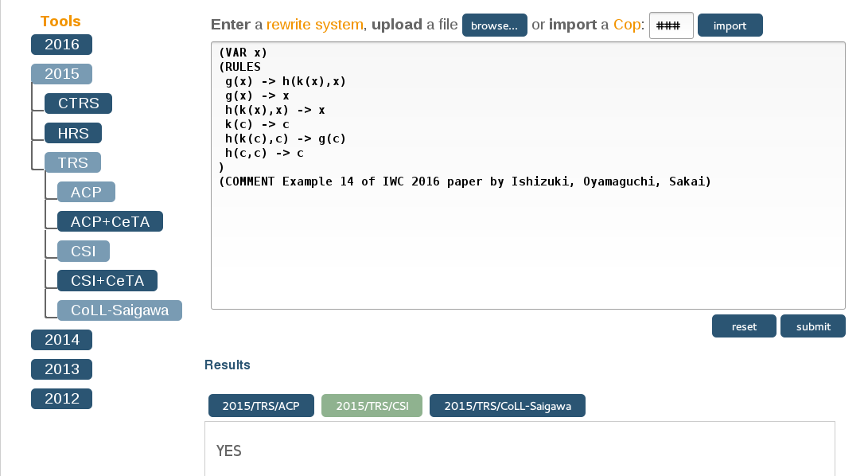Screen dimensions: 868x476
Task: Expand the 2014 tools group
Action: click(x=61, y=340)
